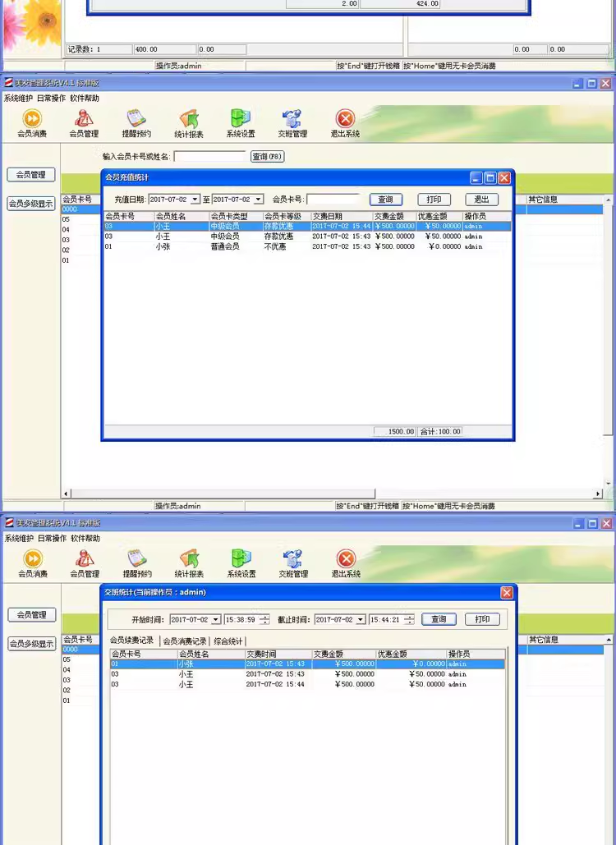This screenshot has width=616, height=845.
Task: Click 查询(F8) button next to member search field
Action: (x=267, y=156)
